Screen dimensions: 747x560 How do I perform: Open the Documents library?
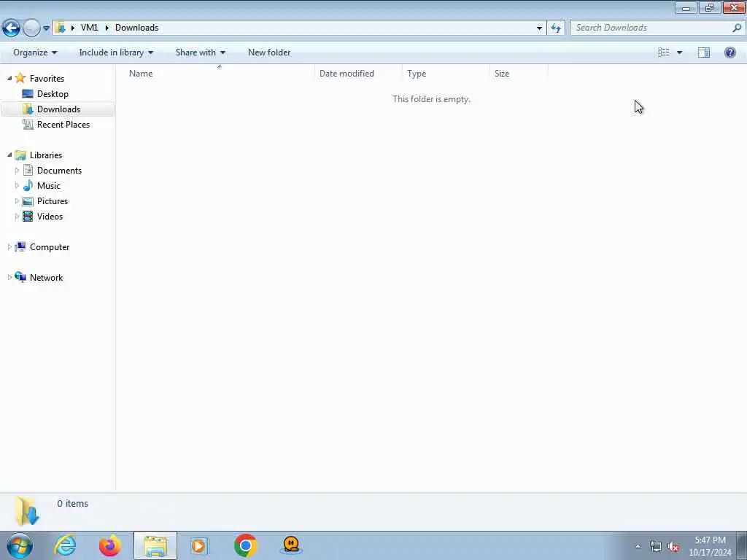click(59, 171)
